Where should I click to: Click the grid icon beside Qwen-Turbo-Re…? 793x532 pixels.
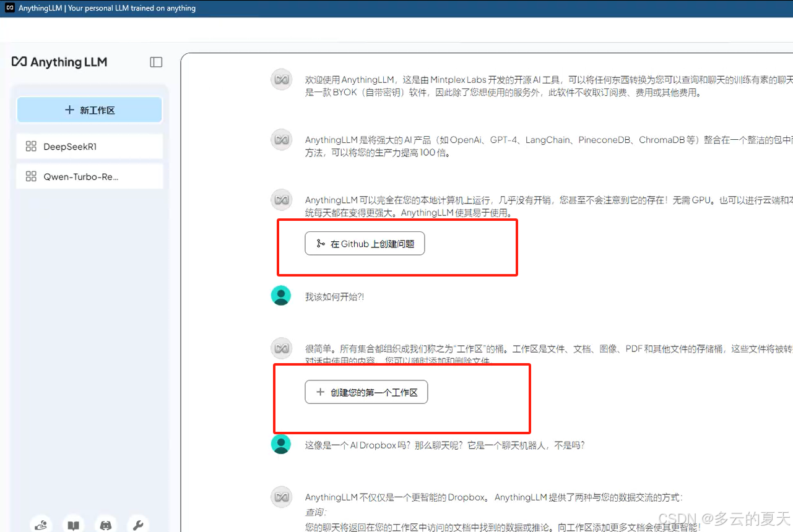pyautogui.click(x=31, y=176)
